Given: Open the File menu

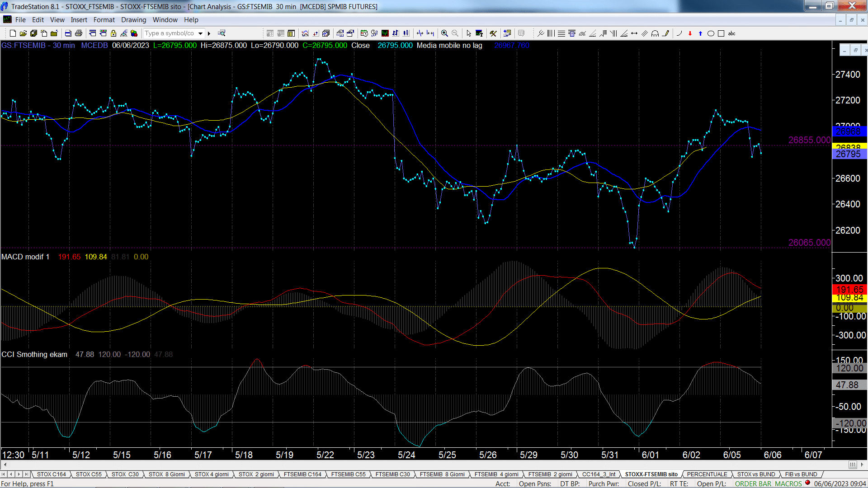Looking at the screenshot, I should [20, 20].
